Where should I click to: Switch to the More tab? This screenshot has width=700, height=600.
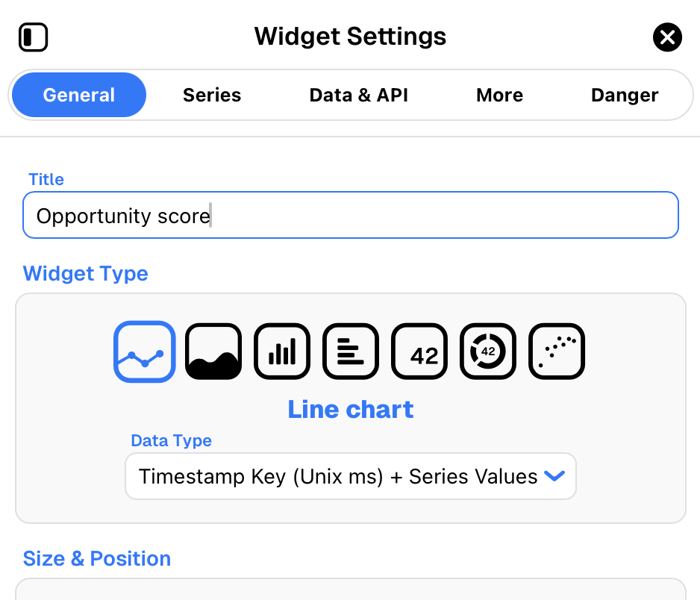coord(499,95)
